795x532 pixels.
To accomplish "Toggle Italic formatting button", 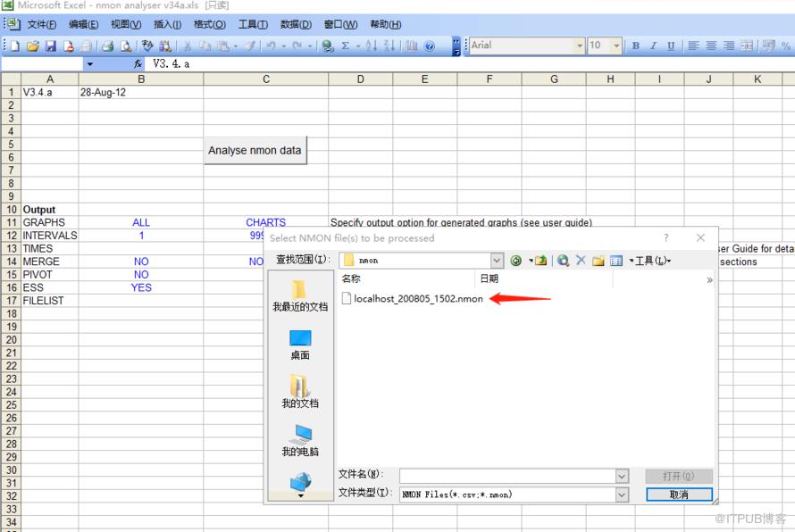I will point(653,46).
